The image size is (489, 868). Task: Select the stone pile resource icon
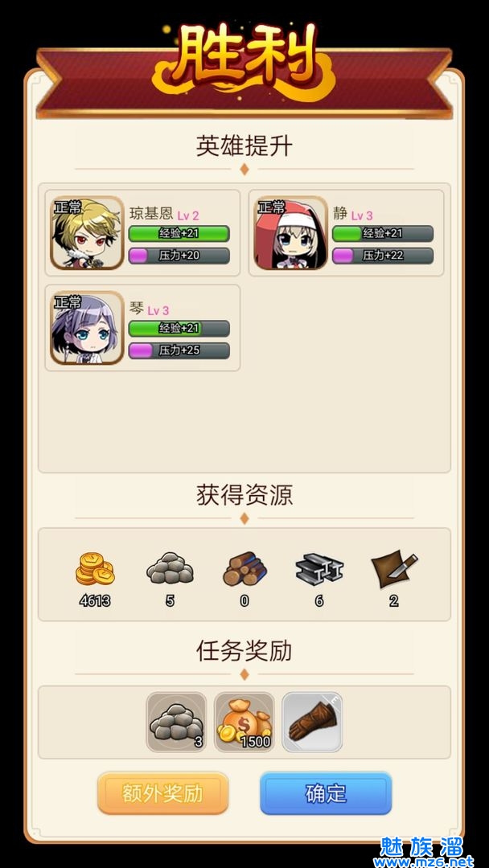click(170, 568)
